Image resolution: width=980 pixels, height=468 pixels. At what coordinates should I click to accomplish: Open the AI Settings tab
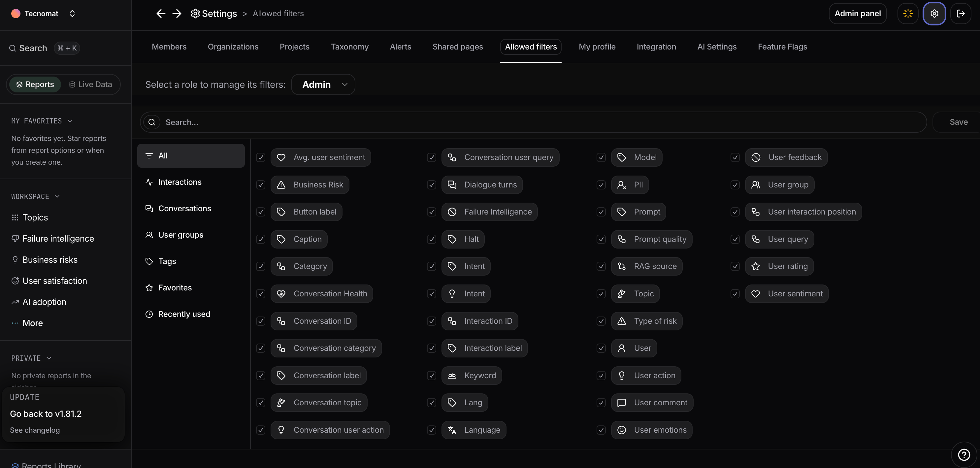(x=717, y=47)
